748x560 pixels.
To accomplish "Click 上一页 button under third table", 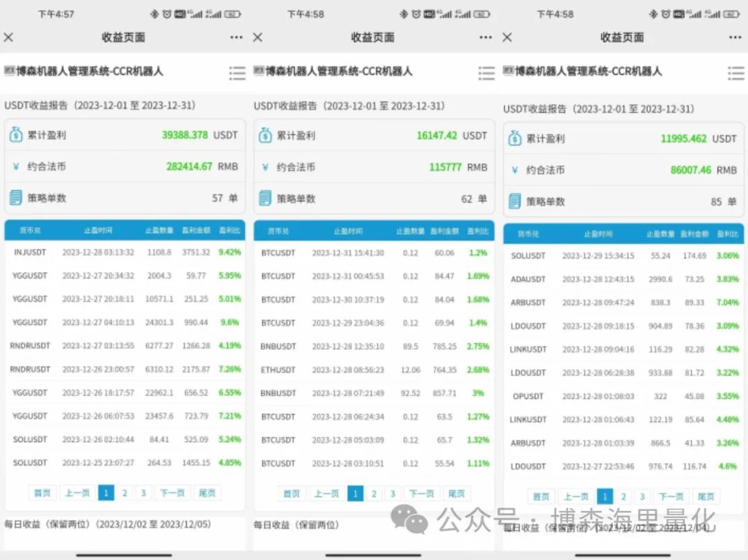I will coord(576,496).
